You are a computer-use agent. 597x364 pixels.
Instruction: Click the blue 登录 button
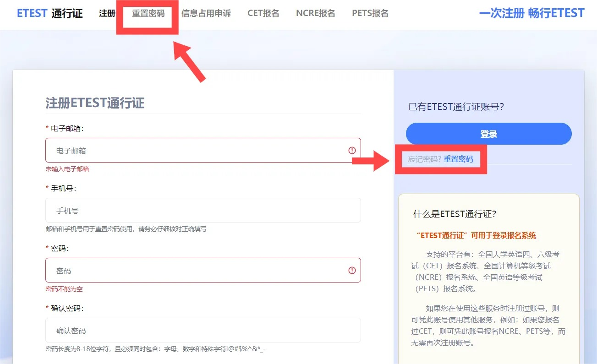pyautogui.click(x=489, y=134)
